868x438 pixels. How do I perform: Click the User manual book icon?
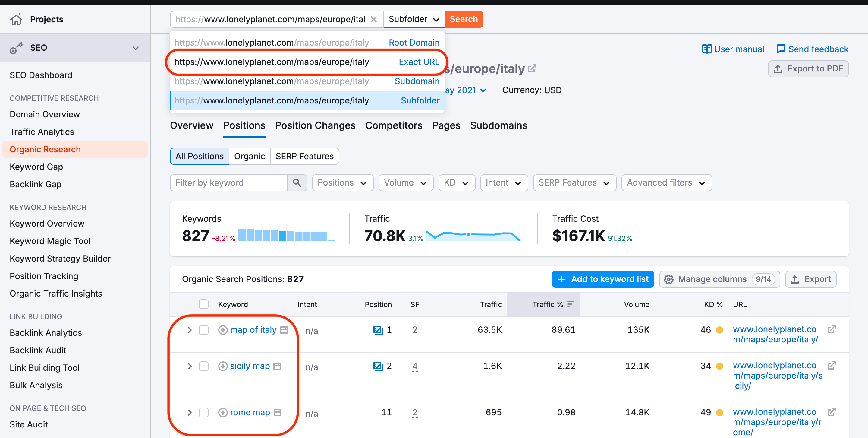[x=706, y=49]
